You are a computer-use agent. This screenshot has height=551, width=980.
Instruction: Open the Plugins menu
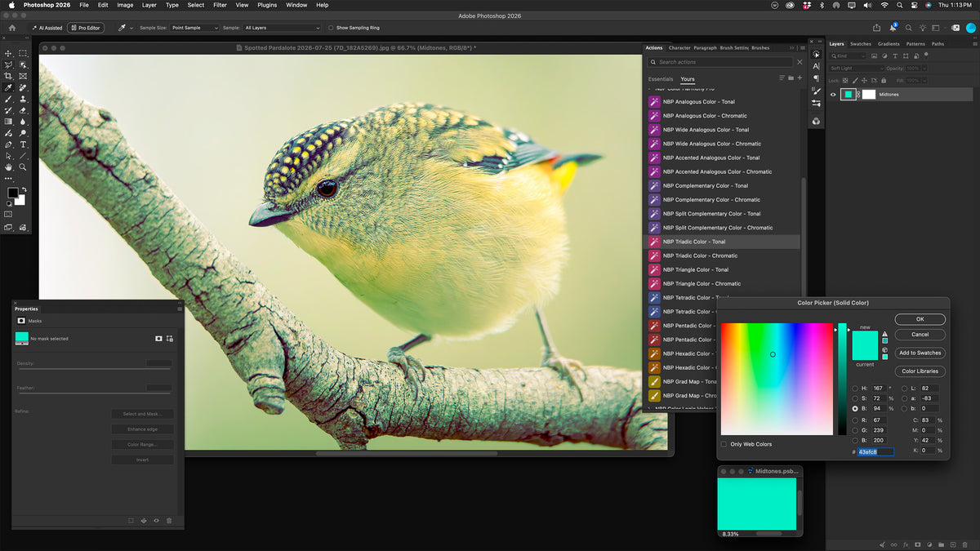tap(267, 5)
